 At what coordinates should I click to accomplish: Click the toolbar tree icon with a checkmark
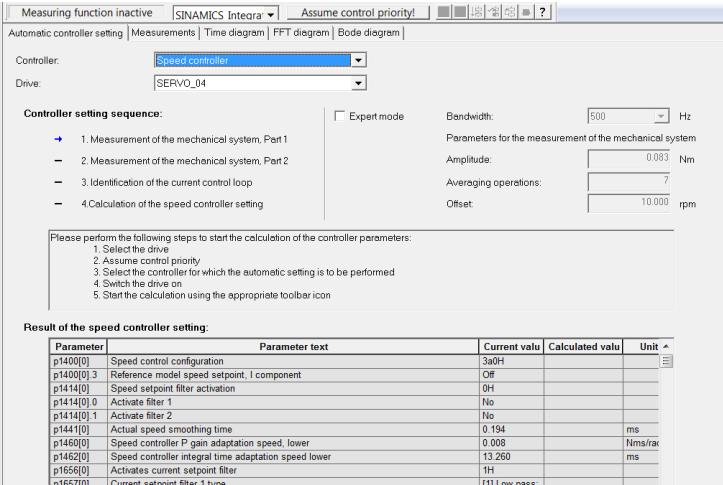(493, 12)
